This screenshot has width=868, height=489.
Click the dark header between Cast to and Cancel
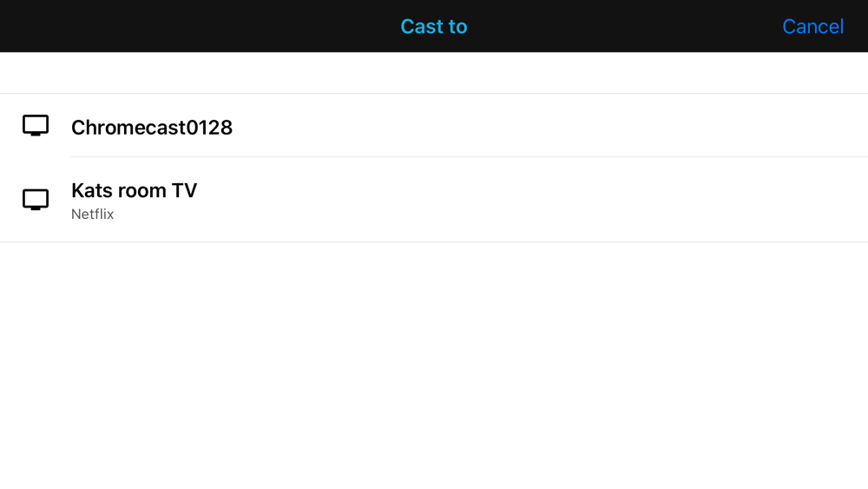pos(624,26)
